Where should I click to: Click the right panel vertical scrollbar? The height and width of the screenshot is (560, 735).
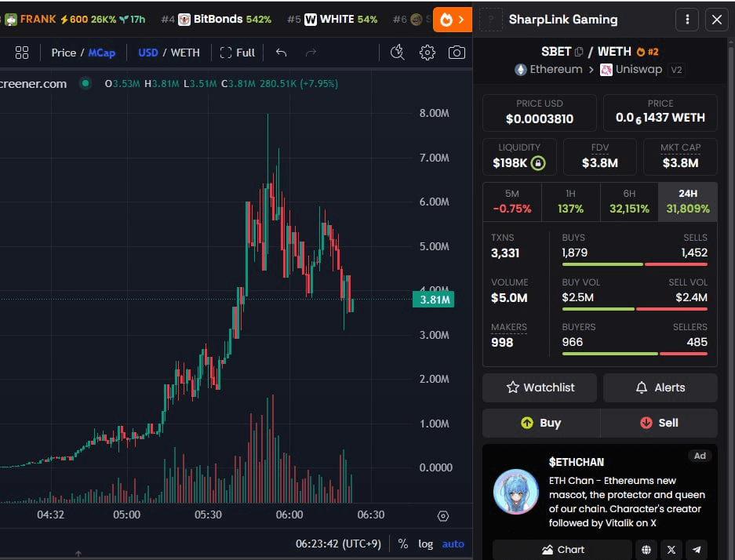730,300
